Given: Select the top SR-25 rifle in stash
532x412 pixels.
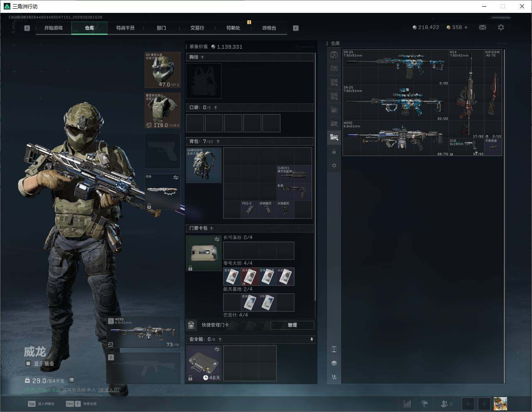Looking at the screenshot, I should (396, 67).
